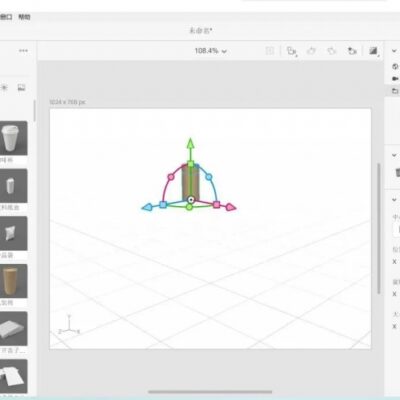The image size is (400, 400).
Task: Click the horizontal scrollbar below the canvas
Action: pyautogui.click(x=210, y=392)
